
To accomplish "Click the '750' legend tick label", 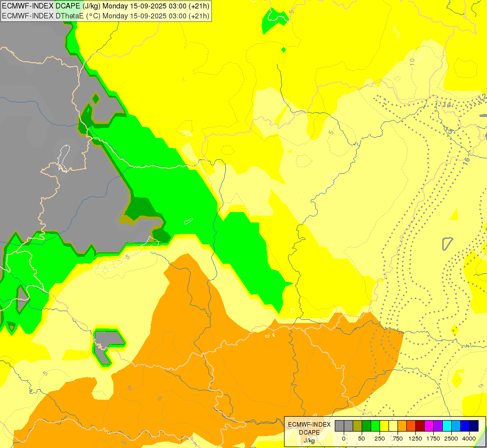I will click(x=397, y=439).
